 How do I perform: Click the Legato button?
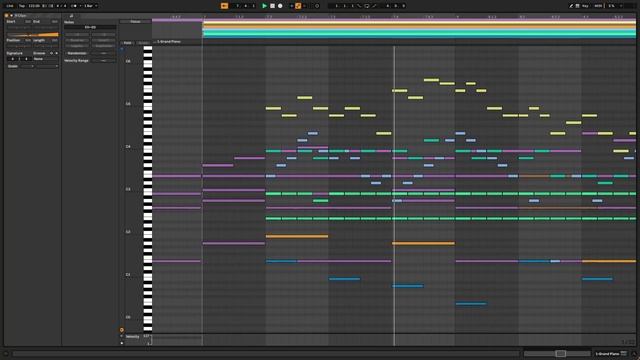click(x=77, y=46)
